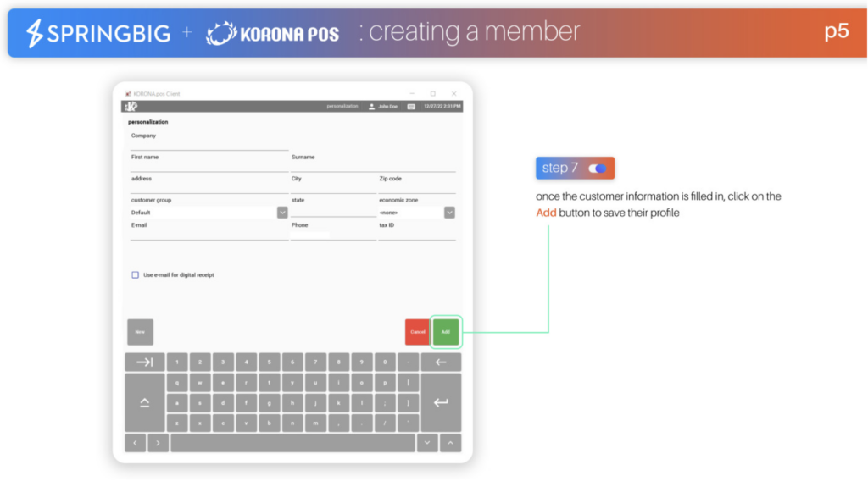Viewport: 868px width, 487px height.
Task: Tap the slash / key
Action: click(x=385, y=423)
